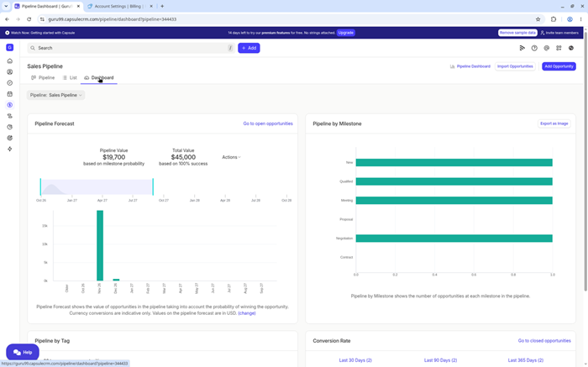Open Chrome tab search dropdown arrow
This screenshot has height=367, width=588.
pos(6,6)
